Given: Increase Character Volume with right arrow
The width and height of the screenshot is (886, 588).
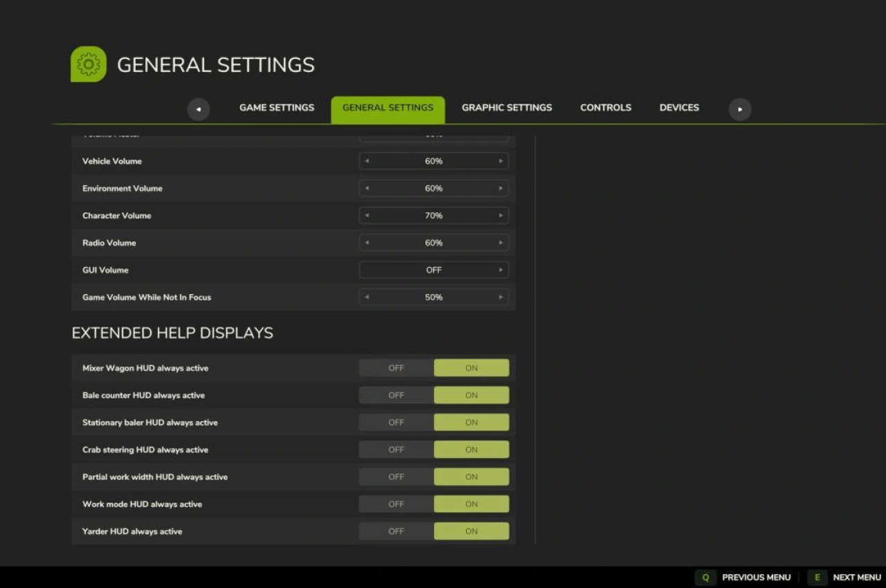Looking at the screenshot, I should [x=500, y=215].
